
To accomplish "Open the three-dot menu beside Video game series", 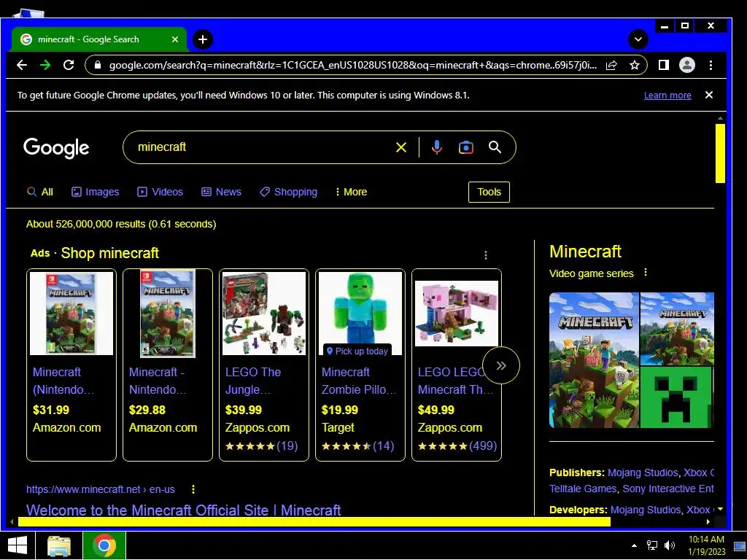I will (x=646, y=273).
